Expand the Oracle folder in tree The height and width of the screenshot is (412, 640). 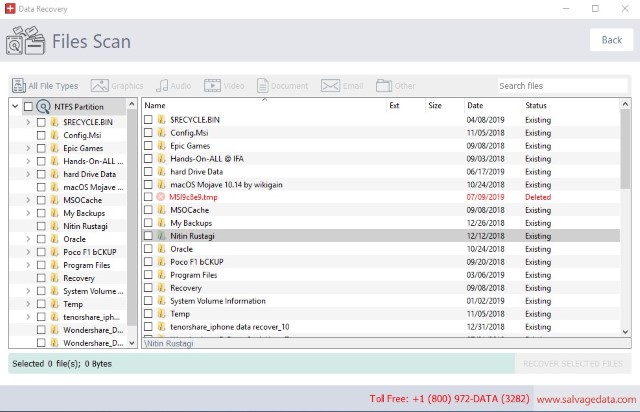[28, 239]
